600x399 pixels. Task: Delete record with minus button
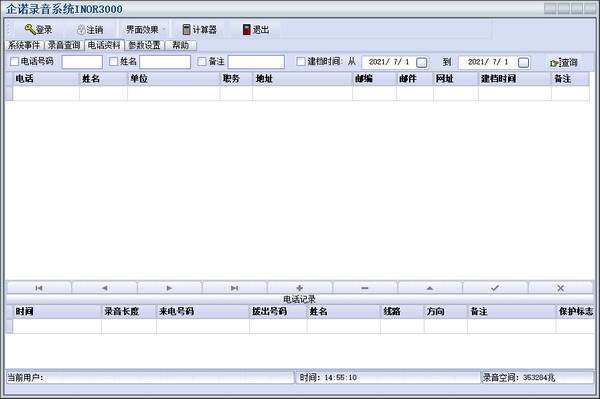(365, 288)
